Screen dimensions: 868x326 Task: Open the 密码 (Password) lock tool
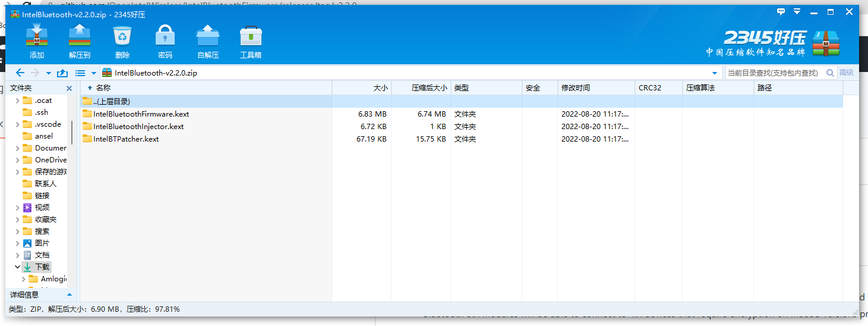(x=165, y=36)
